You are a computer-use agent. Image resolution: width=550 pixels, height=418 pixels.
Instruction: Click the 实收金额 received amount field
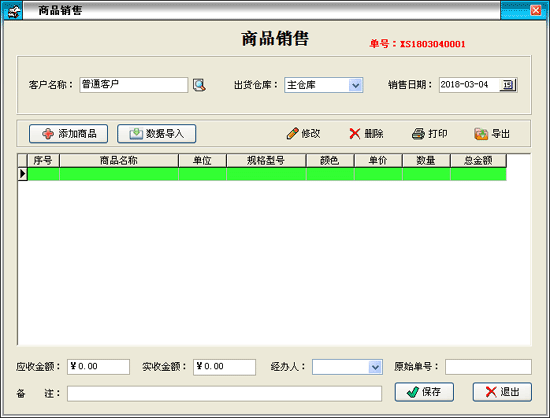[224, 367]
